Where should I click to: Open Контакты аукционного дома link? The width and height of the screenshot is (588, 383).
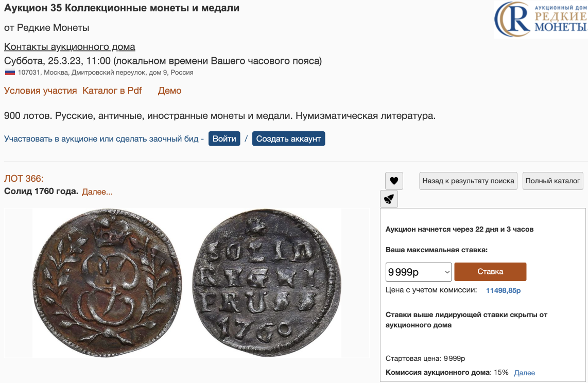pos(70,47)
